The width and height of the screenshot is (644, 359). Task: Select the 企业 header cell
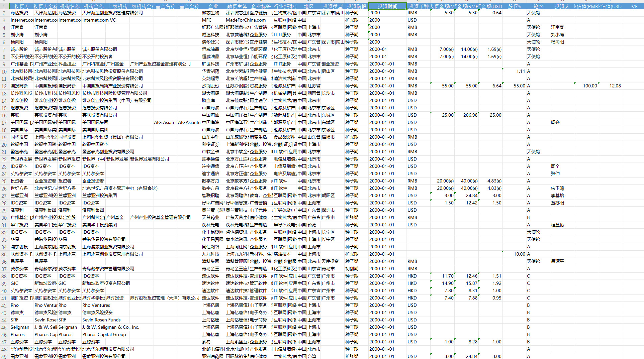tap(213, 6)
